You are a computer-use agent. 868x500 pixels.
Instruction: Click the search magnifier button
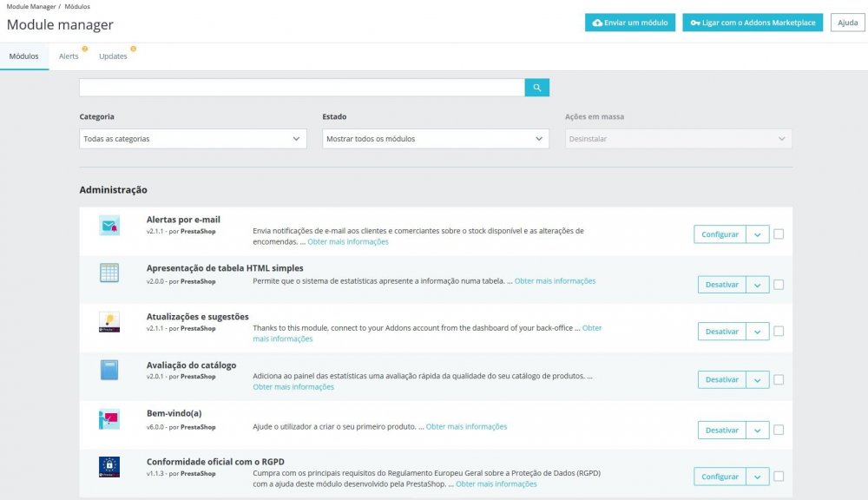tap(536, 88)
